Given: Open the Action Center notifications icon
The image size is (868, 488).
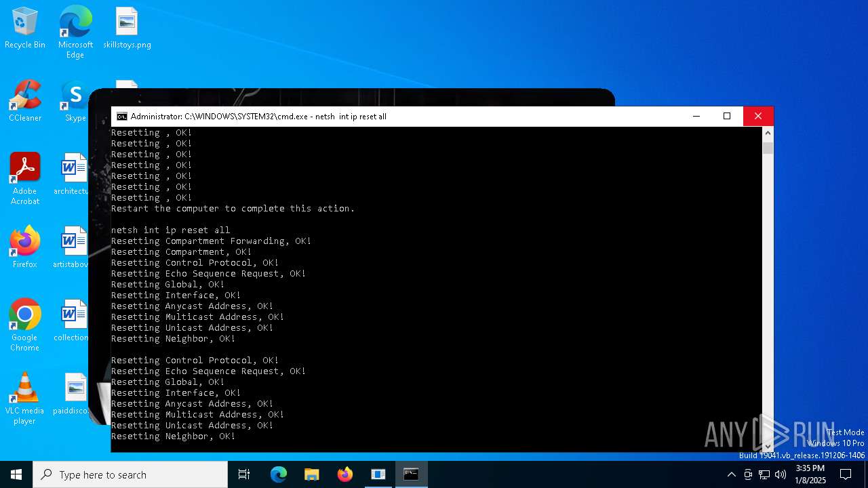Looking at the screenshot, I should point(846,474).
